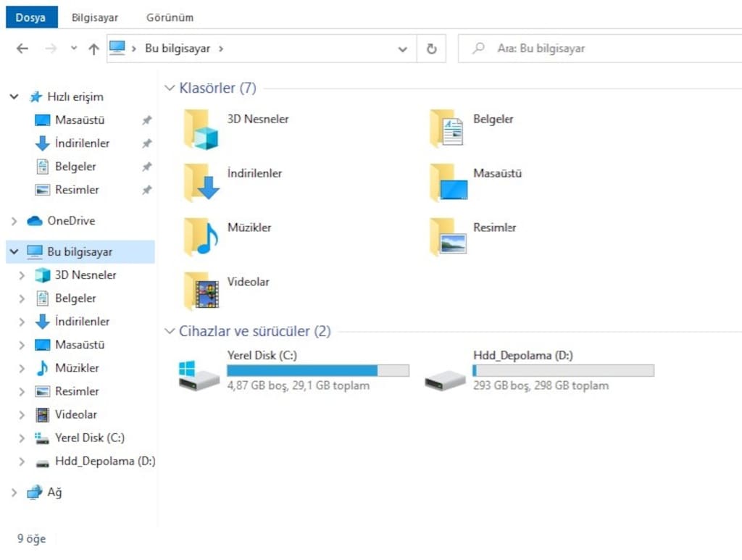This screenshot has width=742, height=560.
Task: Expand Belgeler under Bu bilgisayar tree
Action: click(x=22, y=298)
